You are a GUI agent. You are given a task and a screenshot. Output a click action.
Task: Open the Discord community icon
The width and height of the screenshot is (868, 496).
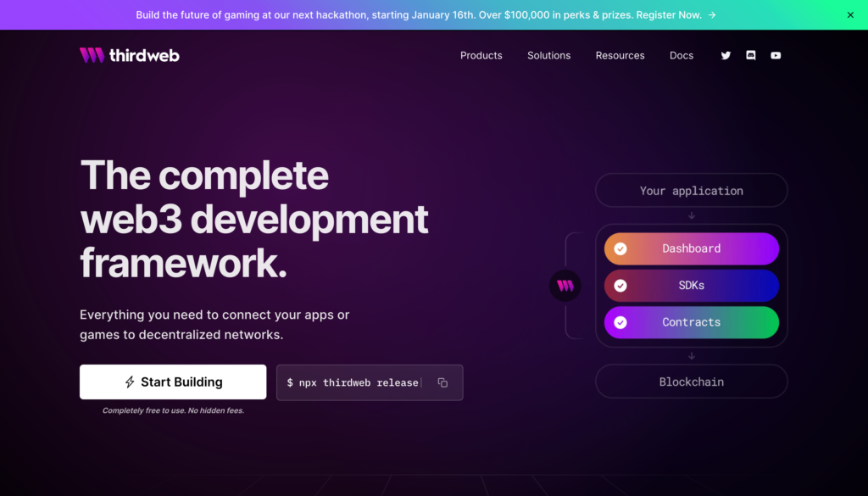(751, 55)
